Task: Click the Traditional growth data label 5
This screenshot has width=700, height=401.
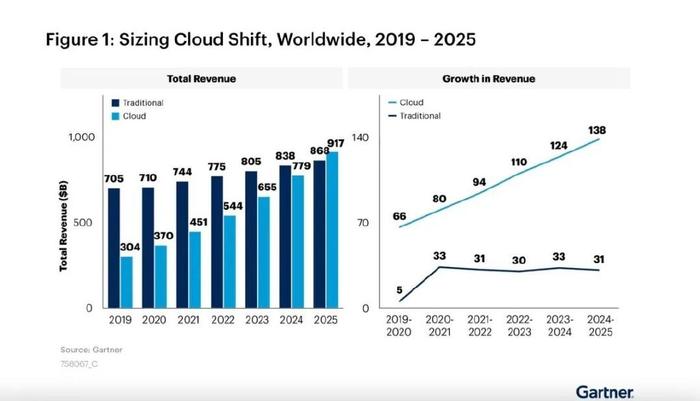Action: coord(399,290)
